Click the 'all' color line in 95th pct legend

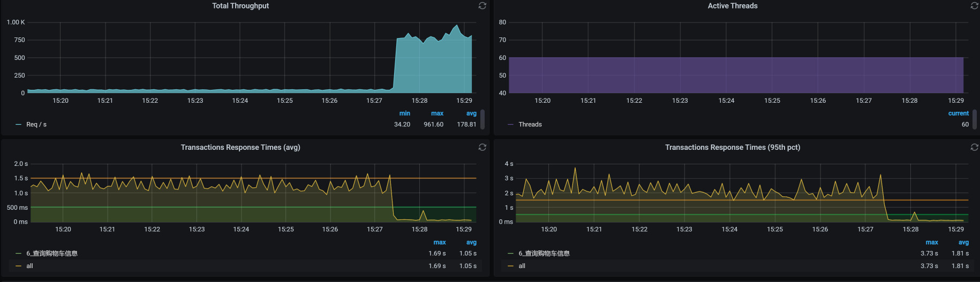(x=510, y=266)
